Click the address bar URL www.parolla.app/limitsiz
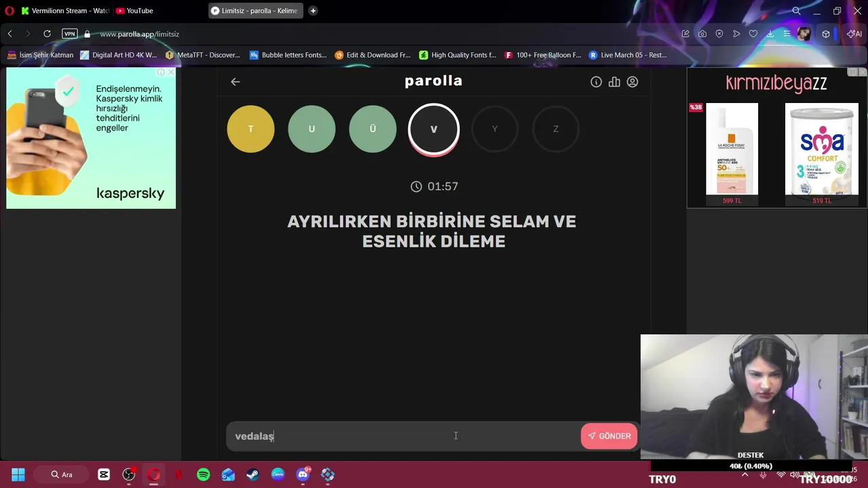This screenshot has height=488, width=868. (x=140, y=34)
